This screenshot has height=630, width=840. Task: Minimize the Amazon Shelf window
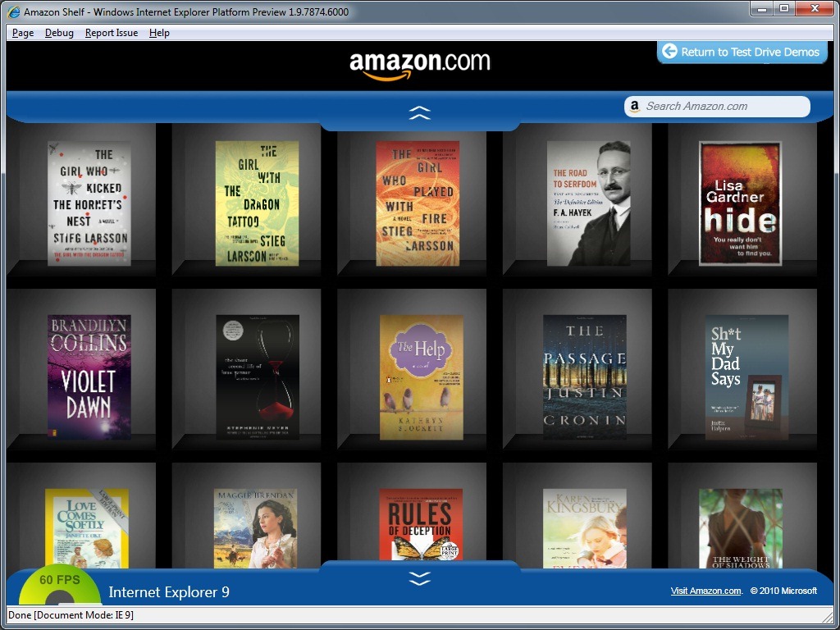762,8
